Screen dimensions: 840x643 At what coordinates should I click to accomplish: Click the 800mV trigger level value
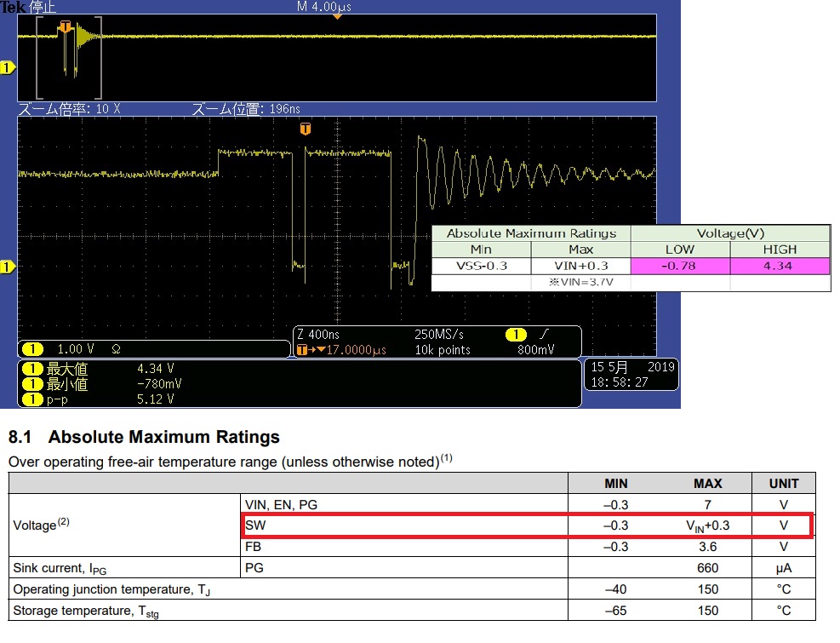(x=535, y=350)
